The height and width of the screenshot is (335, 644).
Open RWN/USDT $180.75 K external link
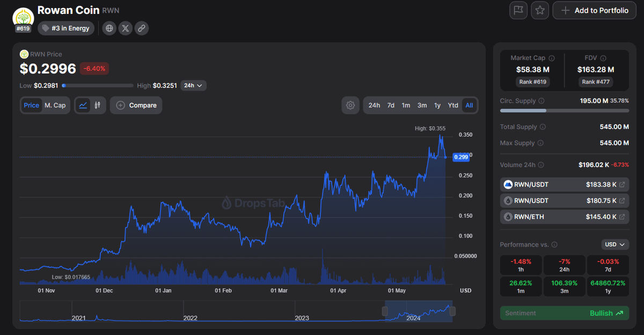point(622,201)
